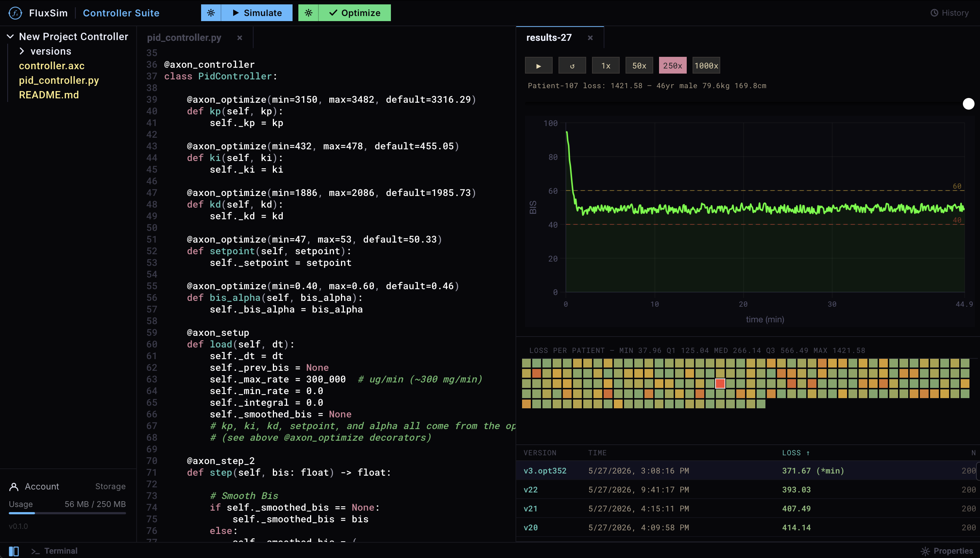Select the highlighted red patient tile
Screen dimensions: 980x558
(720, 383)
